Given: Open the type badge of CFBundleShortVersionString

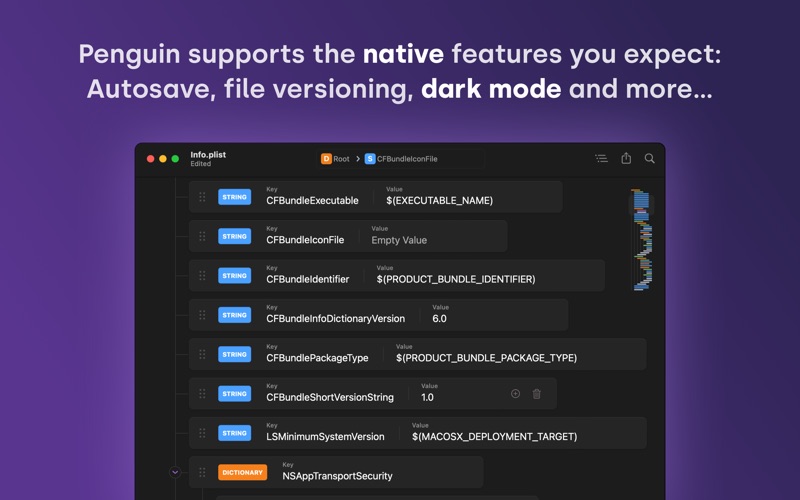Looking at the screenshot, I should 234,393.
